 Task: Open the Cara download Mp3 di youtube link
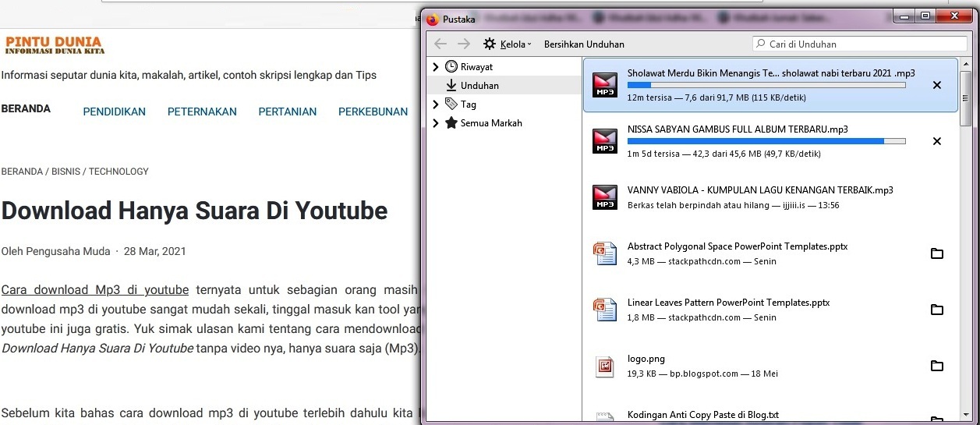click(95, 290)
